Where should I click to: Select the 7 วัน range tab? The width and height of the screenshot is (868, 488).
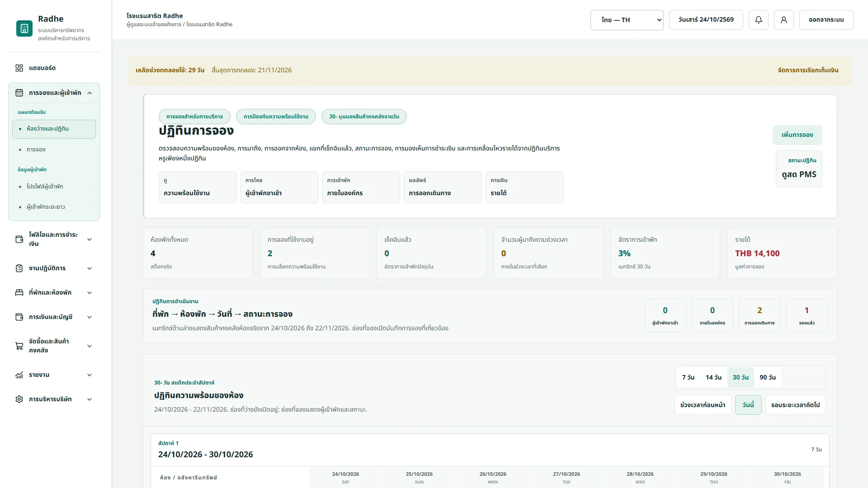pos(688,377)
